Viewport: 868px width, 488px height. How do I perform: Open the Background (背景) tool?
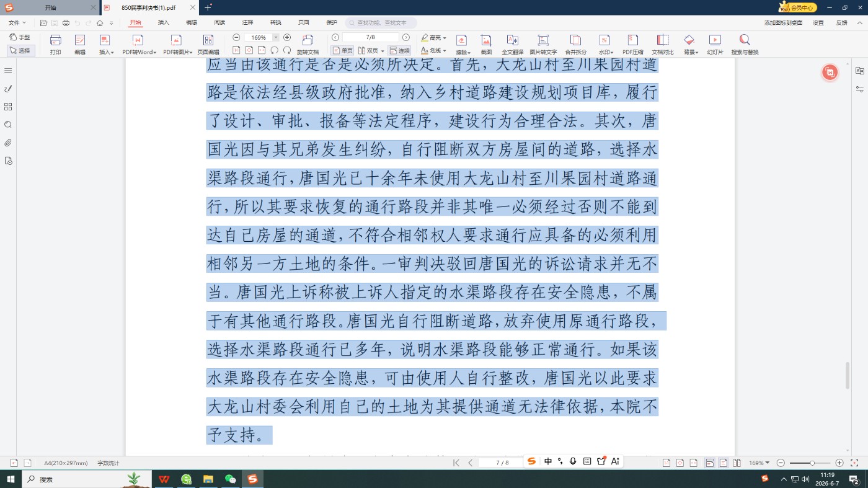pos(691,45)
